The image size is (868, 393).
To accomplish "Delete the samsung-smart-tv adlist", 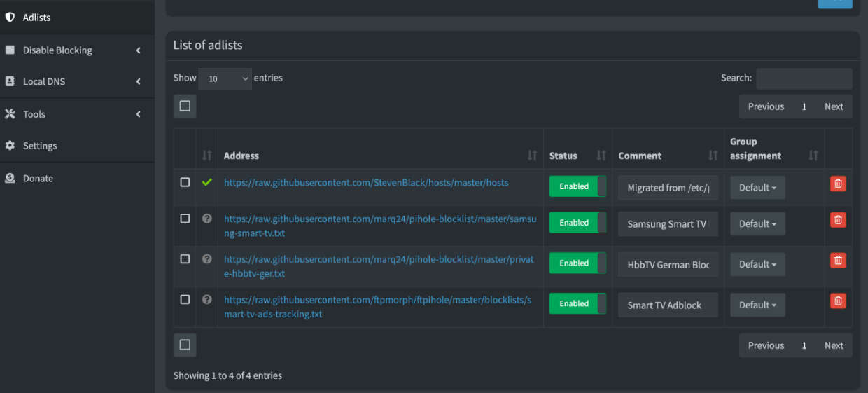I will [838, 220].
